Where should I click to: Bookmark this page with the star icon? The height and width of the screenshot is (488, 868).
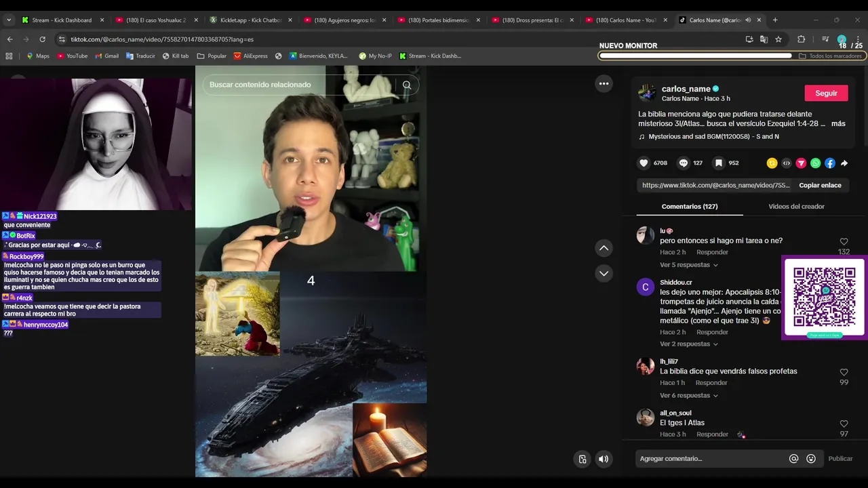pyautogui.click(x=778, y=39)
